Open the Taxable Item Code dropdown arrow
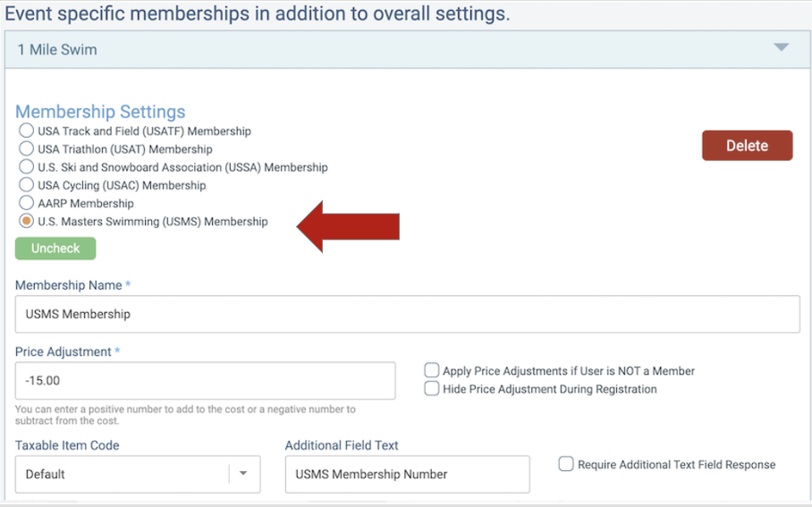Viewport: 812px width, 507px height. (243, 474)
